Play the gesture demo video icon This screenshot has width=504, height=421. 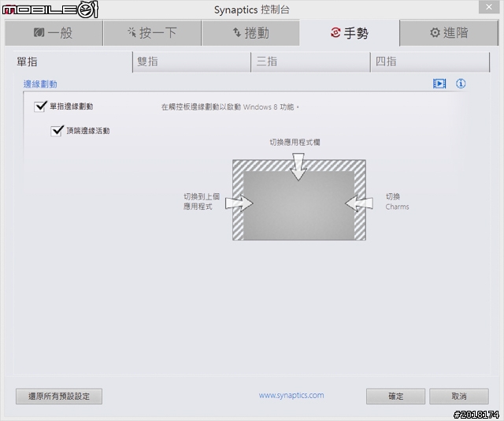(x=439, y=84)
